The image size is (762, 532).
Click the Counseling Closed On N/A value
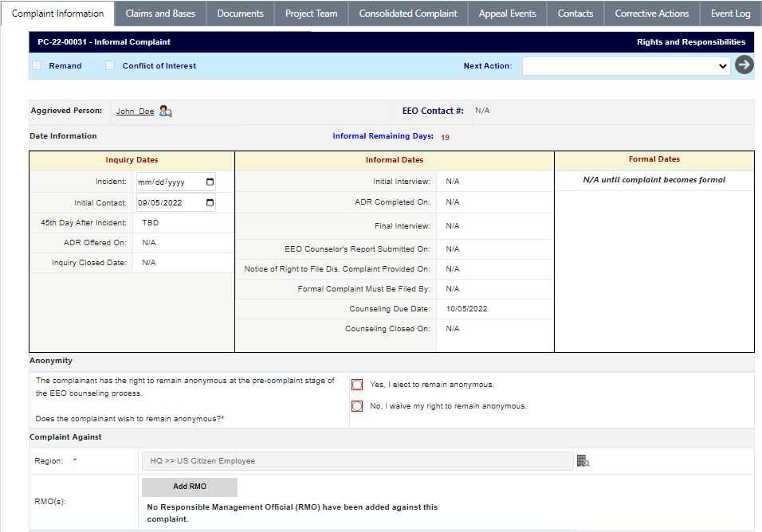coord(453,329)
